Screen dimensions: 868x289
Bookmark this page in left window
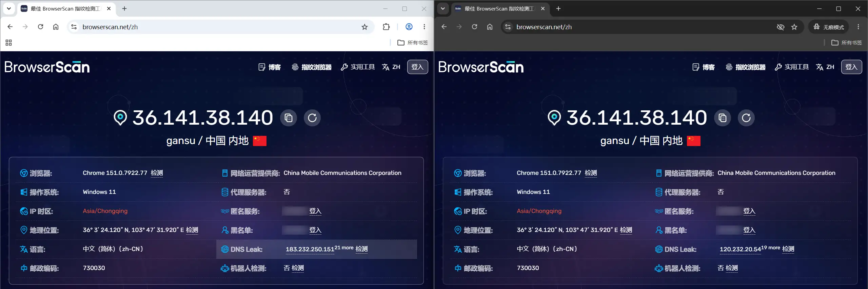(x=364, y=27)
